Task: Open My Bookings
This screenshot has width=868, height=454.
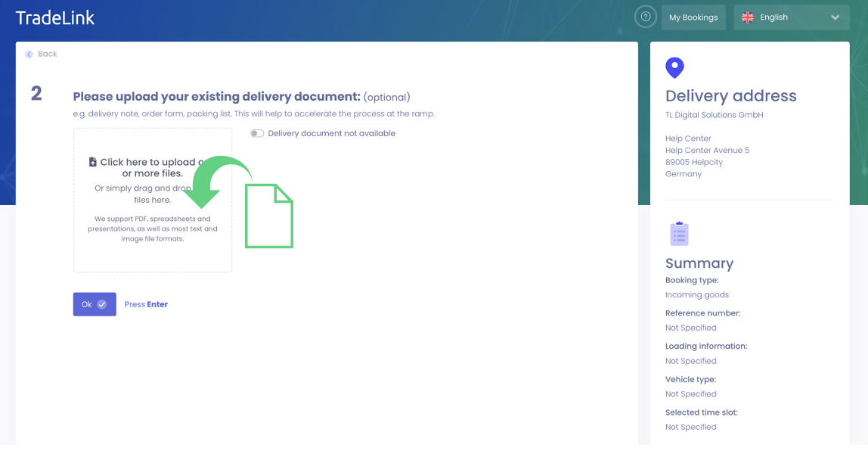Action: [693, 17]
